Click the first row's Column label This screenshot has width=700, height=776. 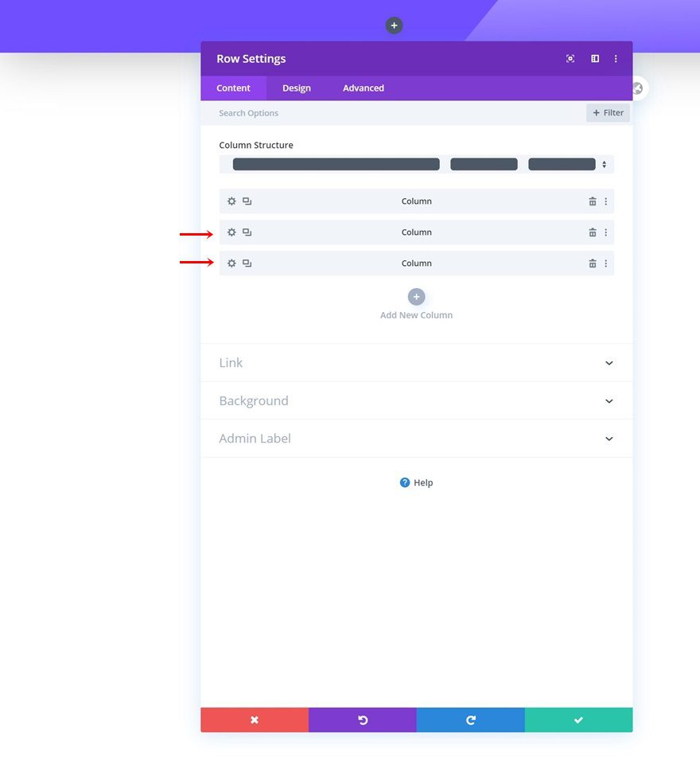(x=417, y=201)
